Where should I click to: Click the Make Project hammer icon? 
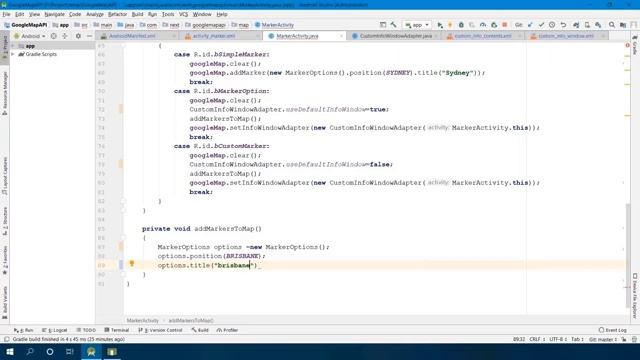(393, 25)
